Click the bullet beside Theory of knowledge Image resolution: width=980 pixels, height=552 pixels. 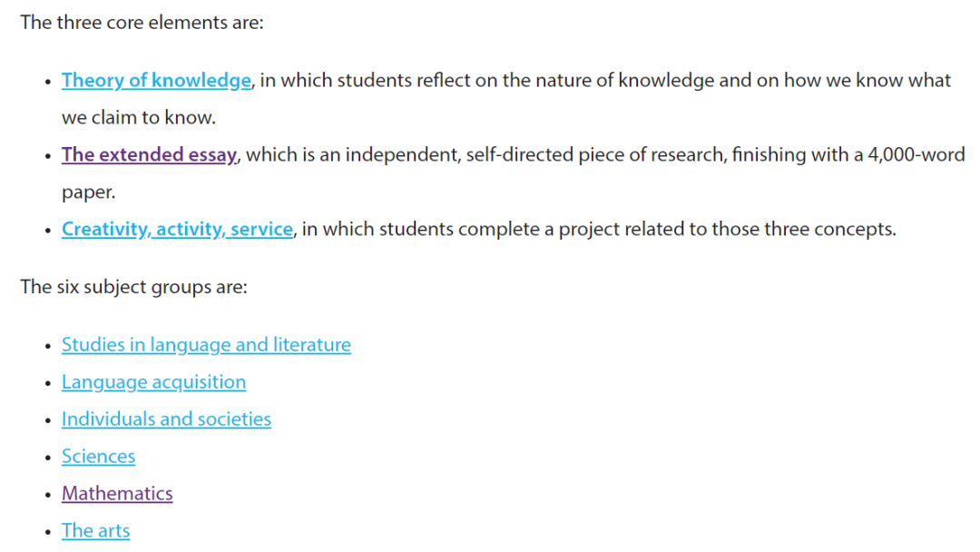[48, 82]
